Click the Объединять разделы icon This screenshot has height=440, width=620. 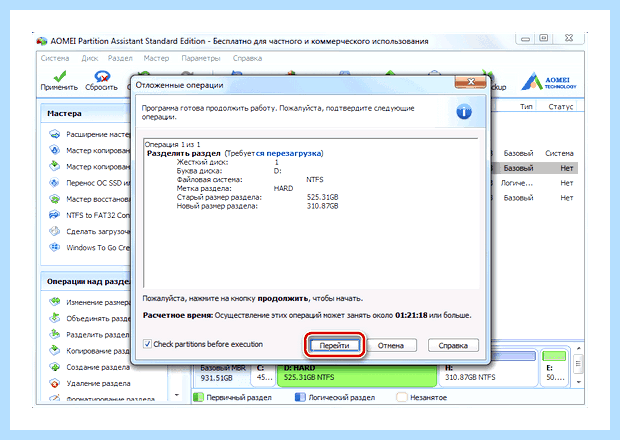point(55,318)
